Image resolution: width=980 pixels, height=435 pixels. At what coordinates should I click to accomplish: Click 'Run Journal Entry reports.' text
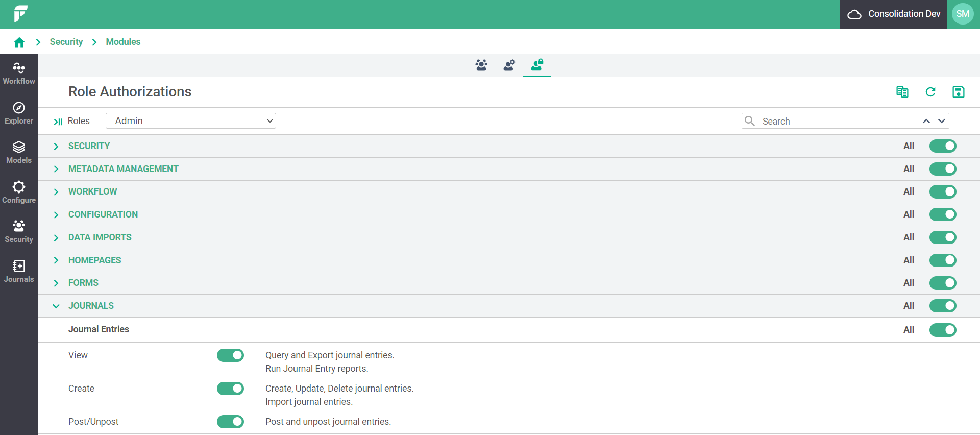[x=317, y=369]
